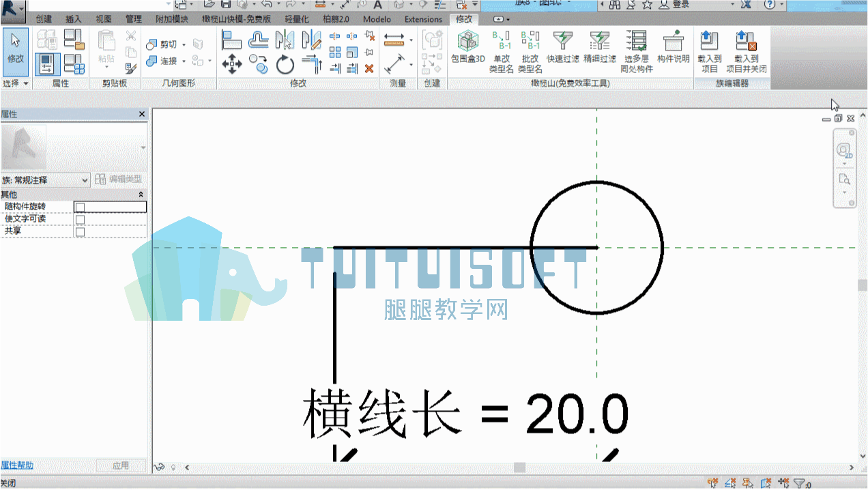This screenshot has height=490, width=868.
Task: Open 构件说明 tool
Action: (674, 48)
